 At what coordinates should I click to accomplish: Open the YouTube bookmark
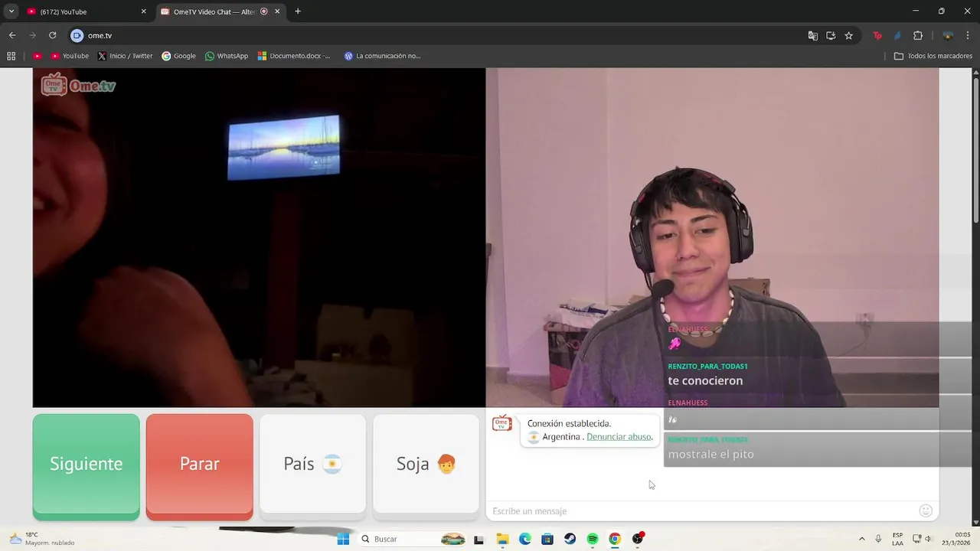click(70, 56)
